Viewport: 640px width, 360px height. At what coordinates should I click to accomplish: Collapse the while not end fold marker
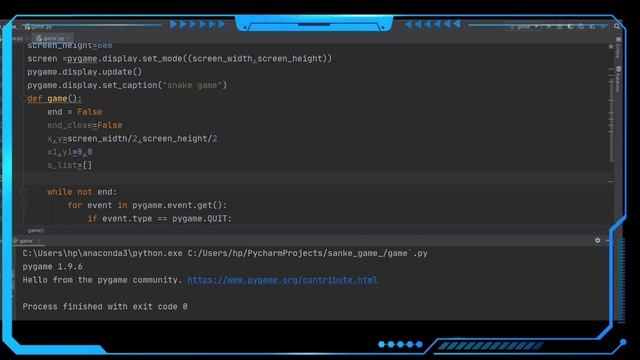click(23, 192)
